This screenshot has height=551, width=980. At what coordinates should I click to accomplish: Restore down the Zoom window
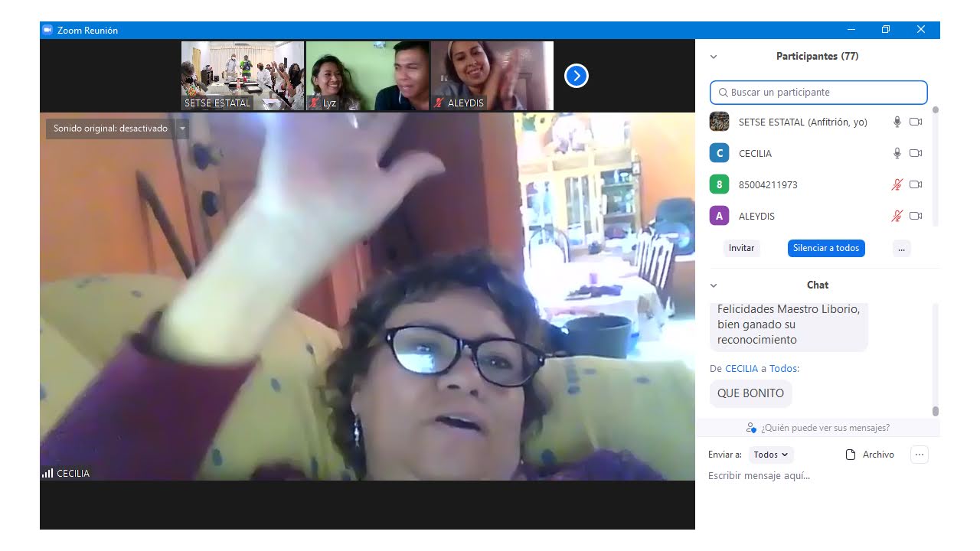886,30
